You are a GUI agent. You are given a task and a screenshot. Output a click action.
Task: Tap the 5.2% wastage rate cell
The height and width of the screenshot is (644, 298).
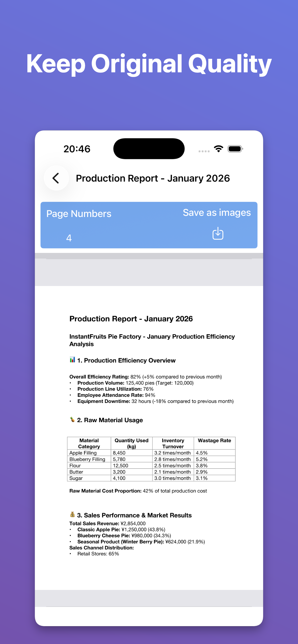click(x=214, y=459)
